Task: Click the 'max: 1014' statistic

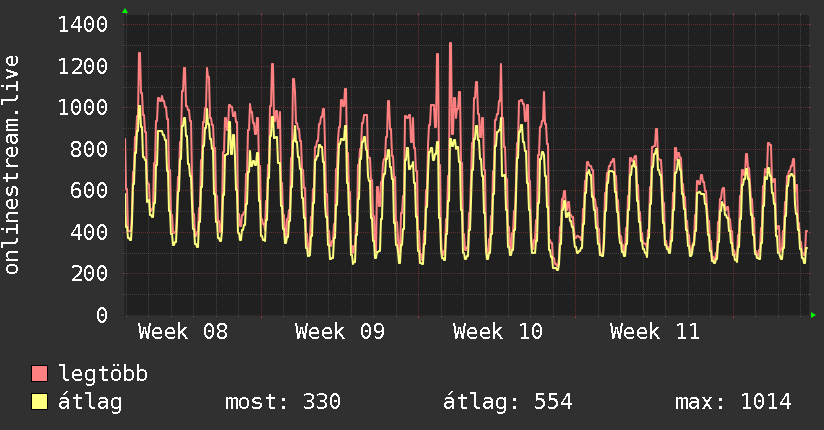Action: [733, 402]
